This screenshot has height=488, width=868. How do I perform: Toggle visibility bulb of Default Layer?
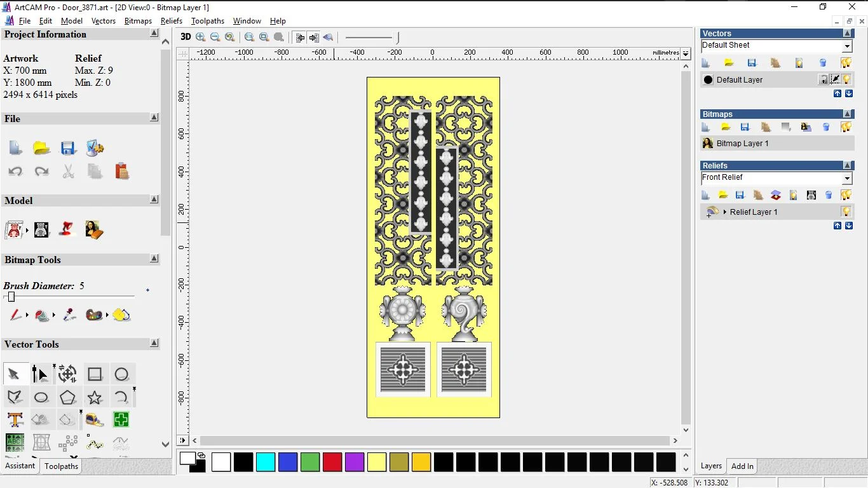coord(847,79)
